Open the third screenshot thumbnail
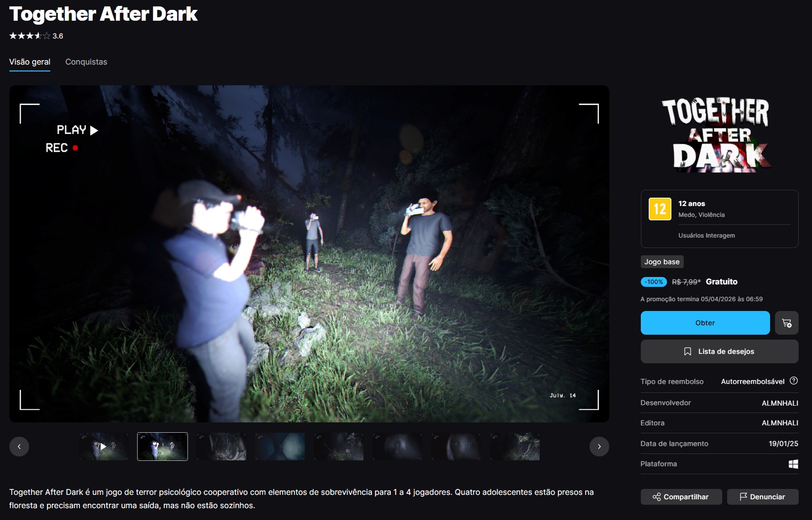812x520 pixels. 221,447
